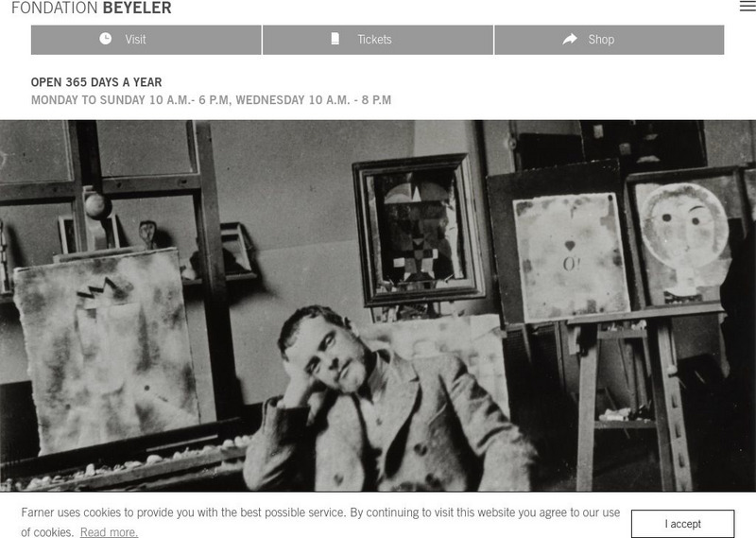
Task: Click the painting with heart and O!
Action: tap(571, 257)
